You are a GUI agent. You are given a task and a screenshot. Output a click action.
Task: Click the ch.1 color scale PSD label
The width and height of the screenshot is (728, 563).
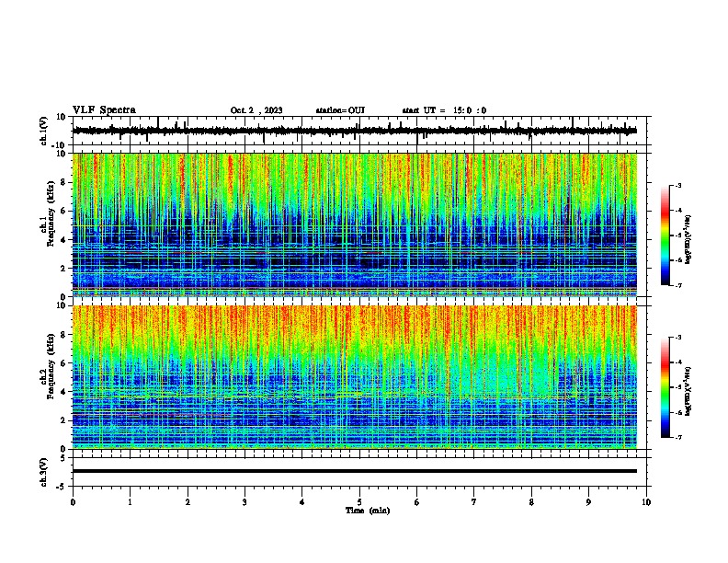(x=688, y=240)
